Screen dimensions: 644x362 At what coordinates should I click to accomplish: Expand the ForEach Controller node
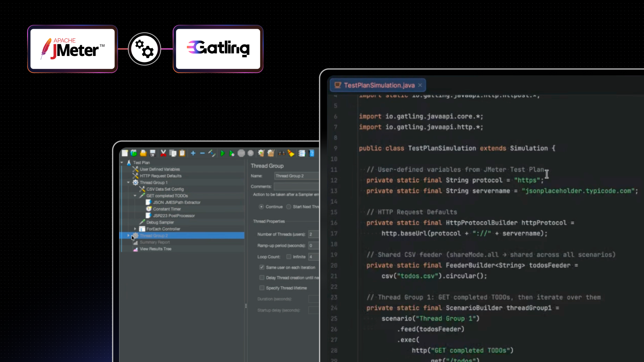tap(135, 229)
